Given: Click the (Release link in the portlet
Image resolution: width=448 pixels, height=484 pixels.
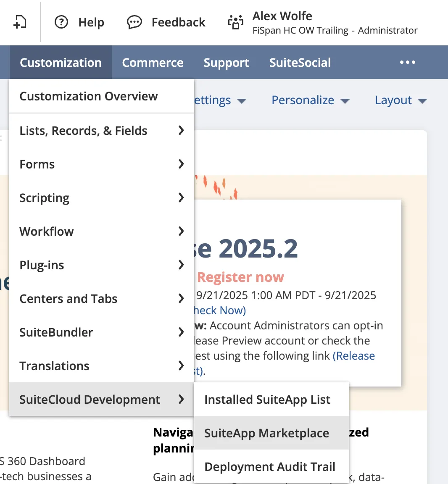Looking at the screenshot, I should (x=354, y=356).
